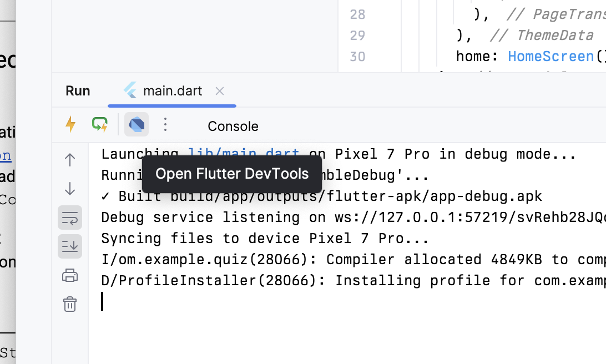Clear the console with trash icon
Viewport: 606px width, 364px height.
(70, 304)
